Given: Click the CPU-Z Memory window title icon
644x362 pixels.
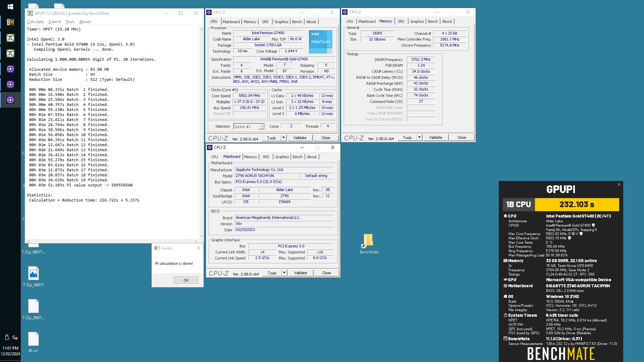Looking at the screenshot, I should coord(345,12).
